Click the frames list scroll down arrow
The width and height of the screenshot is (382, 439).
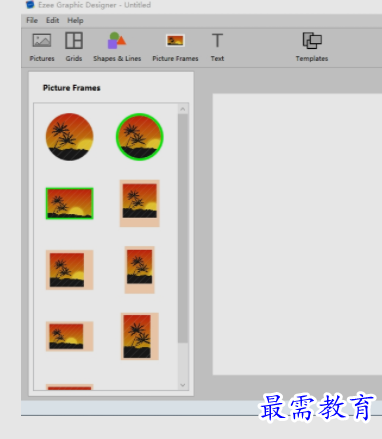183,385
